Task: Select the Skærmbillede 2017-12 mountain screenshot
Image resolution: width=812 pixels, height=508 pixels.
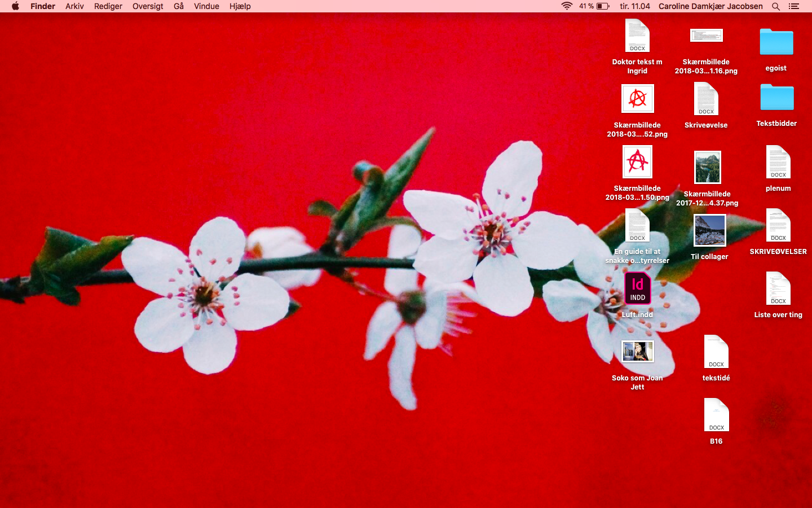Action: pyautogui.click(x=707, y=168)
